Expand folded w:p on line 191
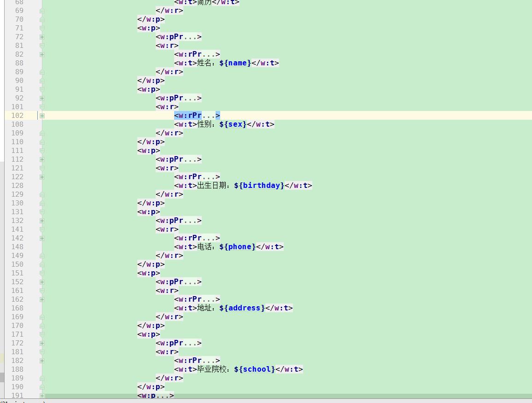 tap(42, 396)
